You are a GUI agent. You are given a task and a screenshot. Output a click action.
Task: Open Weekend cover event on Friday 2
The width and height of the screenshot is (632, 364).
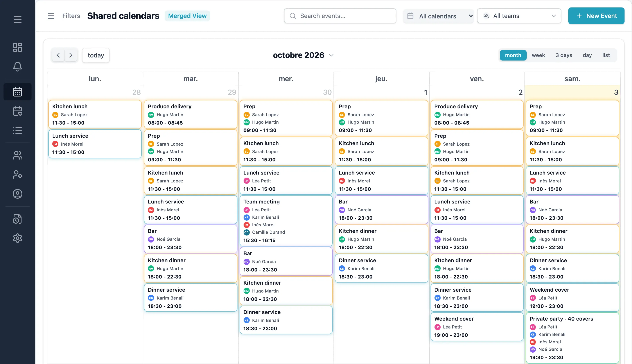point(477,327)
